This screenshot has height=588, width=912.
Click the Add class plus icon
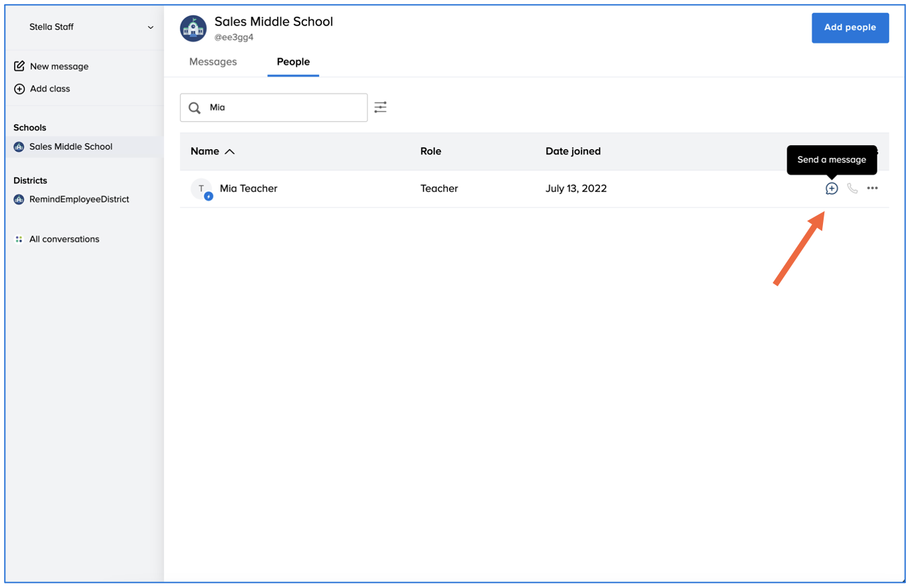click(x=19, y=88)
